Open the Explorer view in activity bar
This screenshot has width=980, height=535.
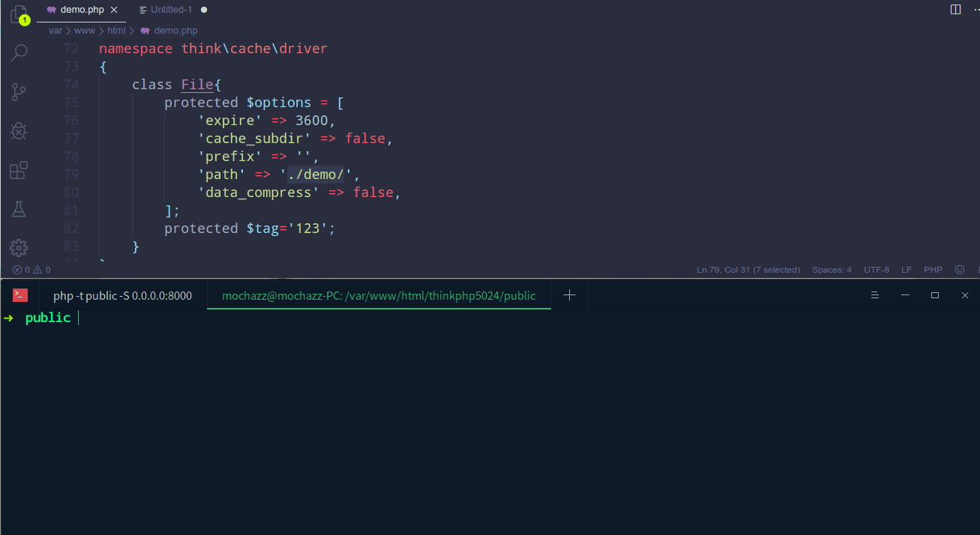click(19, 14)
